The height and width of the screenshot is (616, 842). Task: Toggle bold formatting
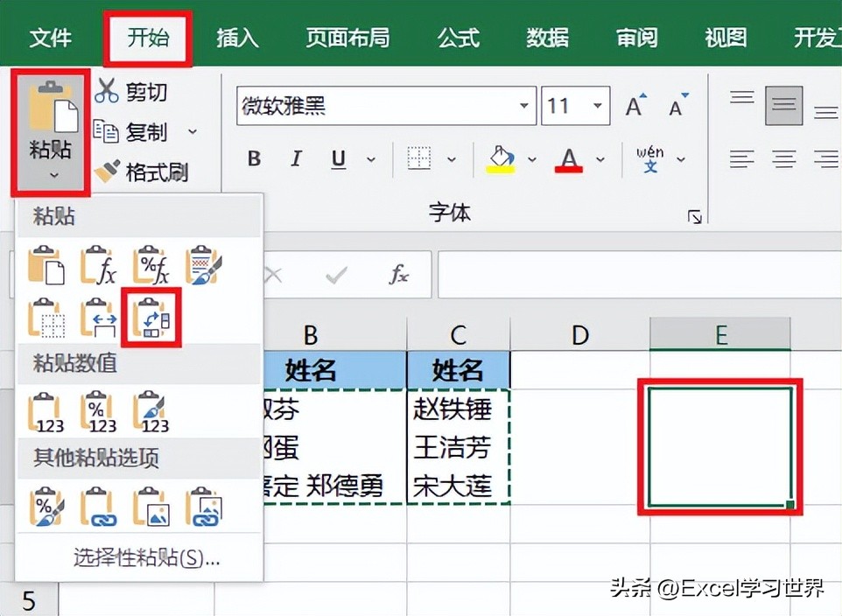(x=253, y=159)
